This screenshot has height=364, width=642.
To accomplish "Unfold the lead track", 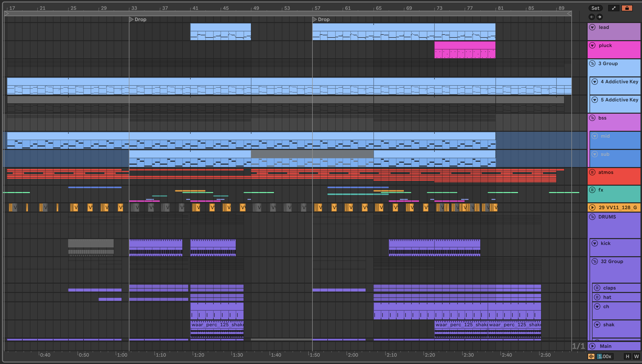I will (x=592, y=27).
